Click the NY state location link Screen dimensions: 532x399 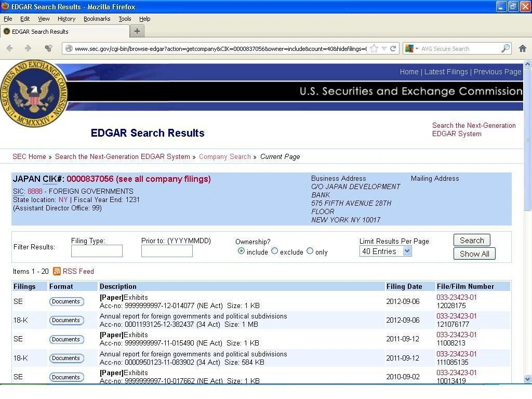click(x=63, y=199)
